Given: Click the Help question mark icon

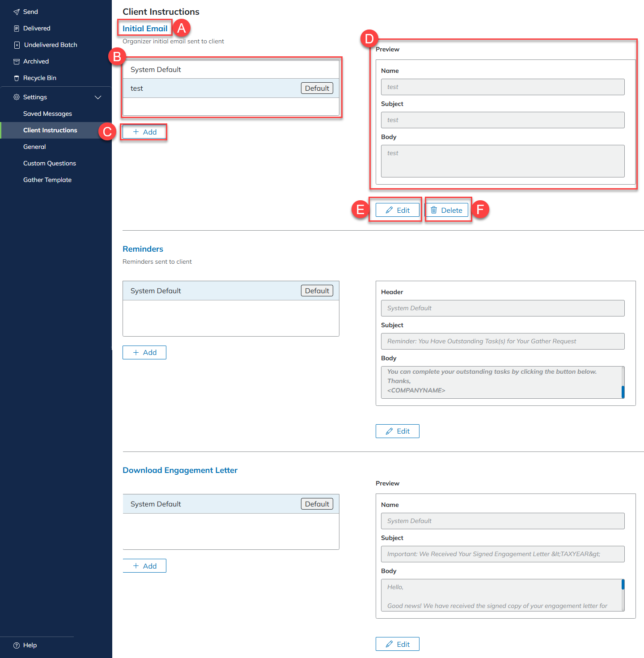Looking at the screenshot, I should 17,645.
